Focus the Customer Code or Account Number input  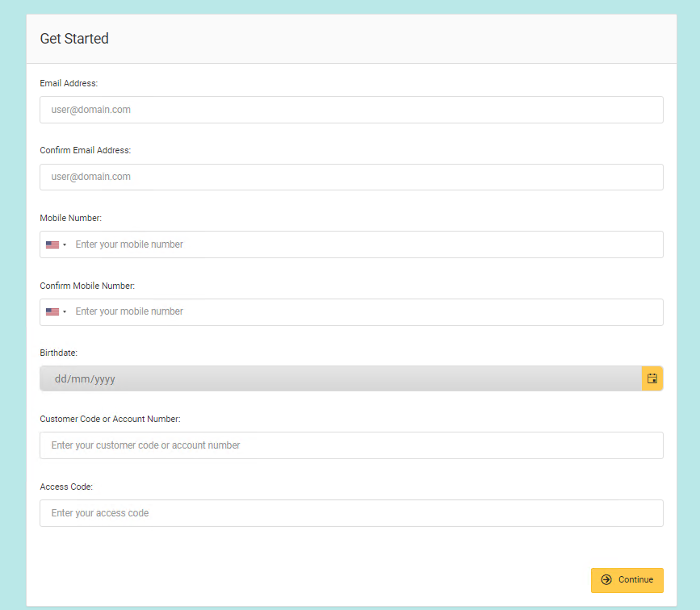coord(351,445)
